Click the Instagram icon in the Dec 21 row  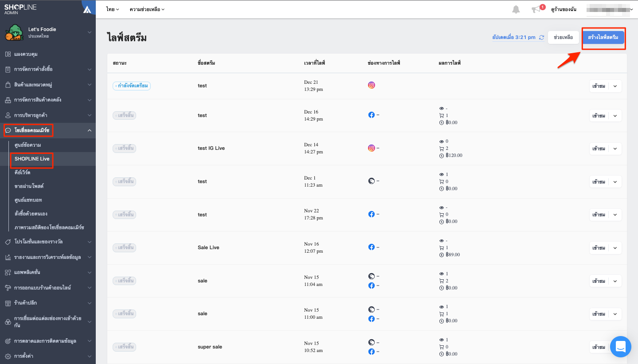[x=372, y=85]
